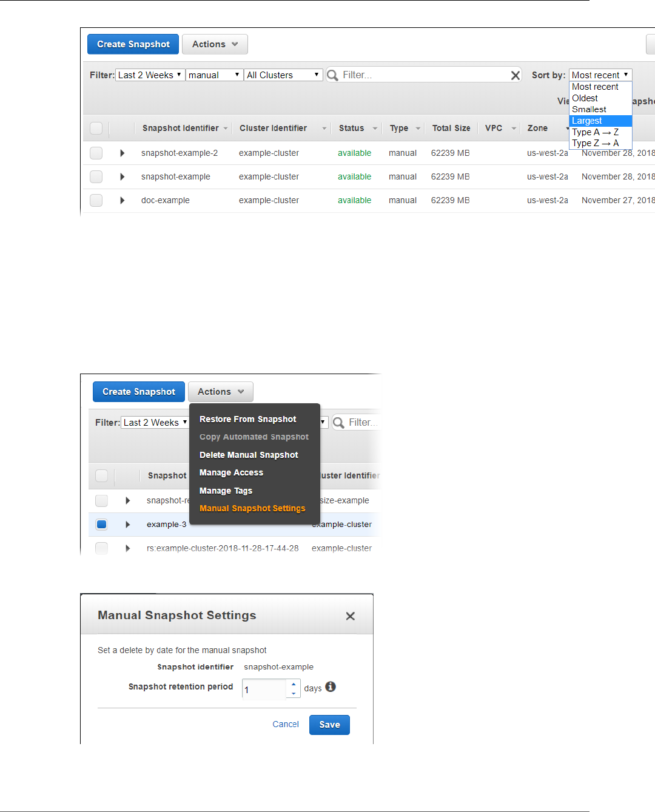The image size is (655, 812).
Task: Sort by Cluster Identifier column header
Action: pos(283,128)
